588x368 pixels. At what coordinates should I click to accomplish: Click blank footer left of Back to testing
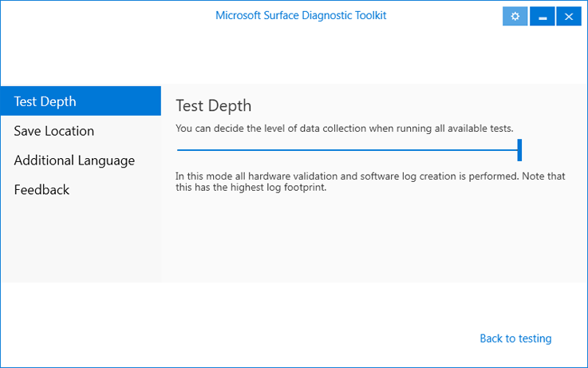239,338
